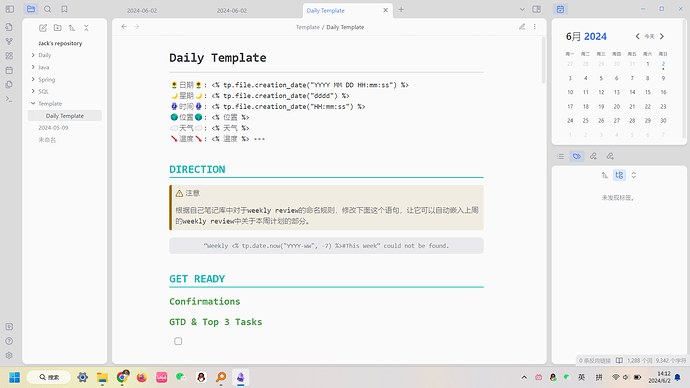Open the tags pane in the right sidebar
The width and height of the screenshot is (690, 388).
pos(576,156)
